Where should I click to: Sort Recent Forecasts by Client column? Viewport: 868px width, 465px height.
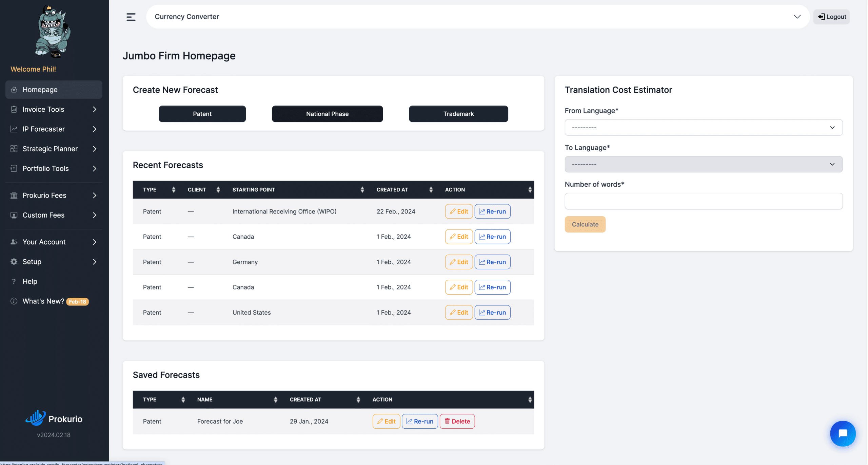pyautogui.click(x=218, y=190)
